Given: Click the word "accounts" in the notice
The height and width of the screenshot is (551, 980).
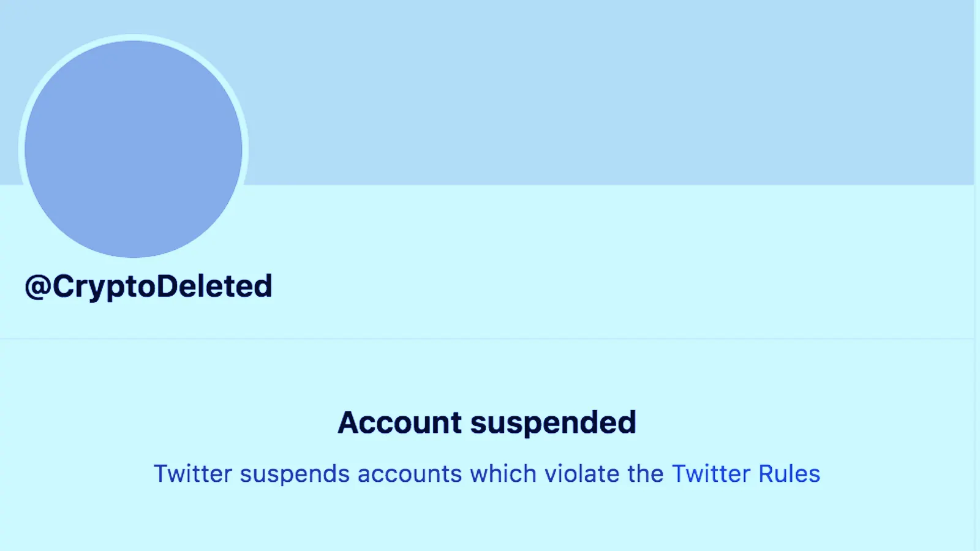Looking at the screenshot, I should 410,474.
